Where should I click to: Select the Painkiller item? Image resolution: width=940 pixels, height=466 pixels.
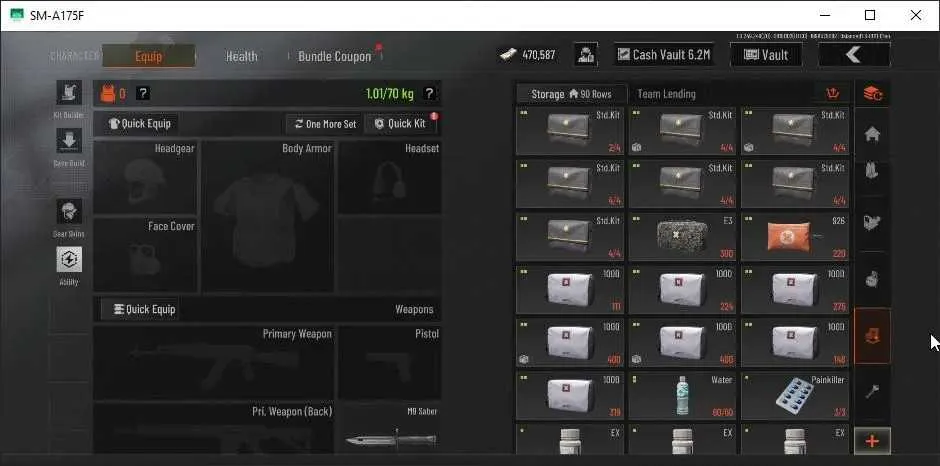[x=795, y=396]
